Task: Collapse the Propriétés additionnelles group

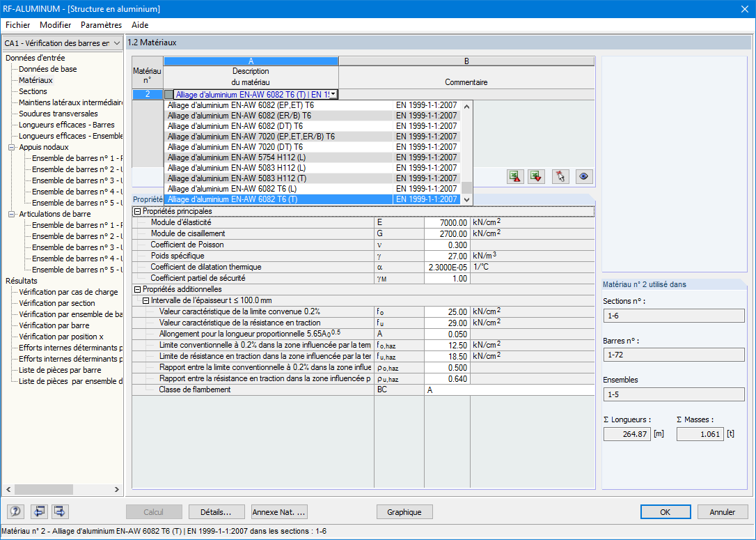Action: pos(137,290)
